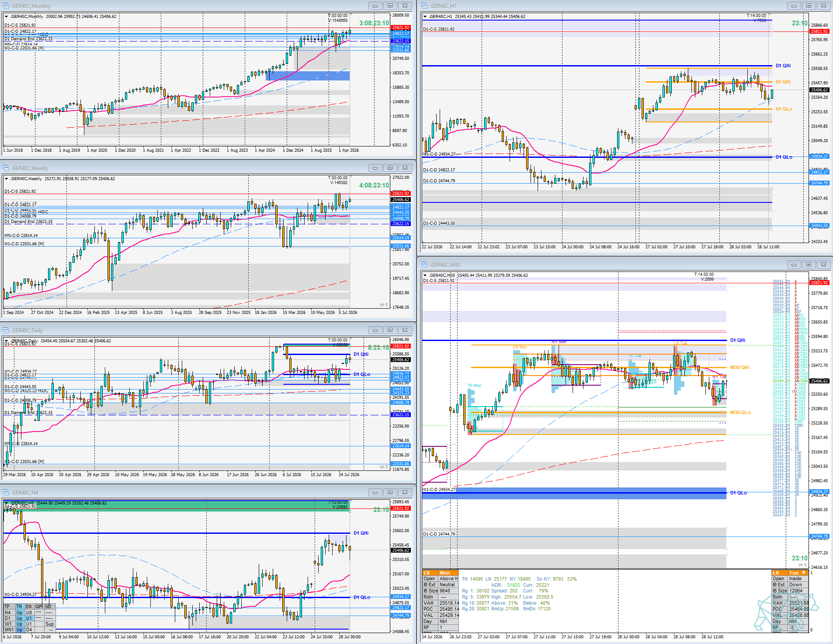Maximize the .GER40C,Monthly chart window
This screenshot has width=833, height=644.
[390, 6]
